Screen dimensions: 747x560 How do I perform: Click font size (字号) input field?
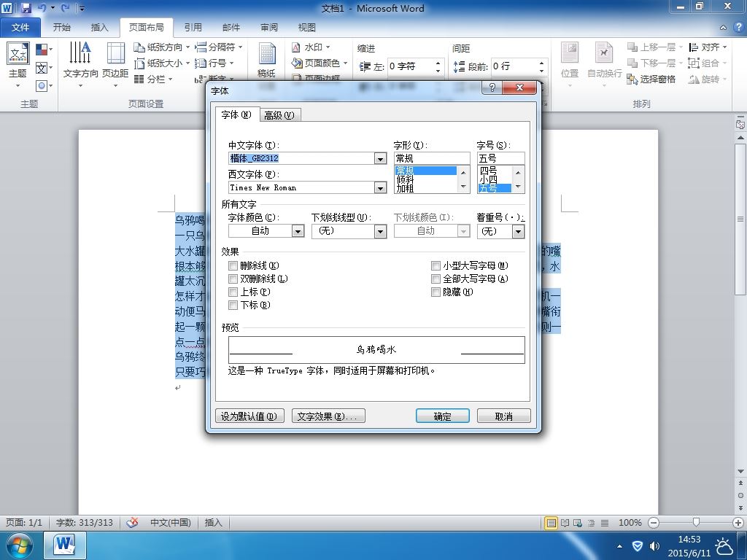click(500, 158)
